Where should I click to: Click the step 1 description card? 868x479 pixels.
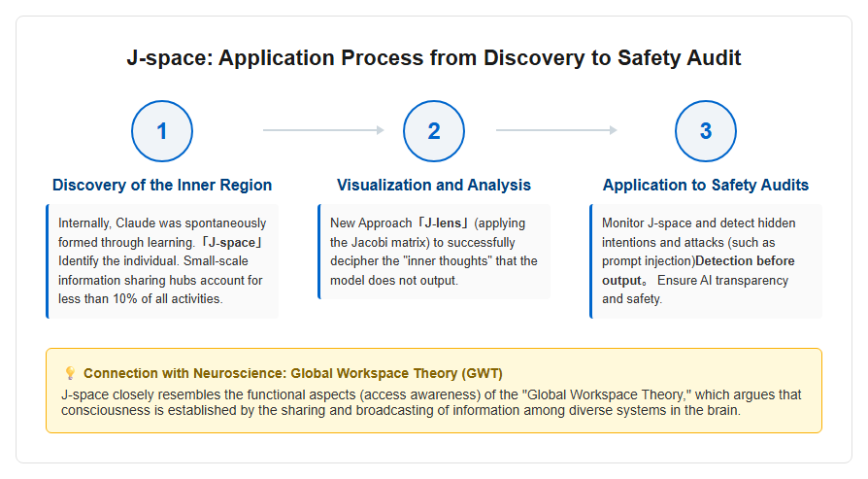tap(161, 261)
